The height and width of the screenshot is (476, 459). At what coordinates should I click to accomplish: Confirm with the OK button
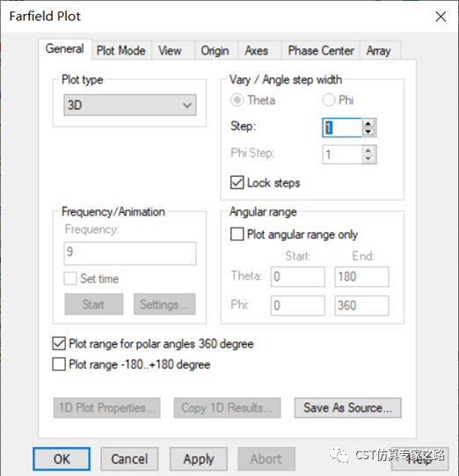point(62,458)
